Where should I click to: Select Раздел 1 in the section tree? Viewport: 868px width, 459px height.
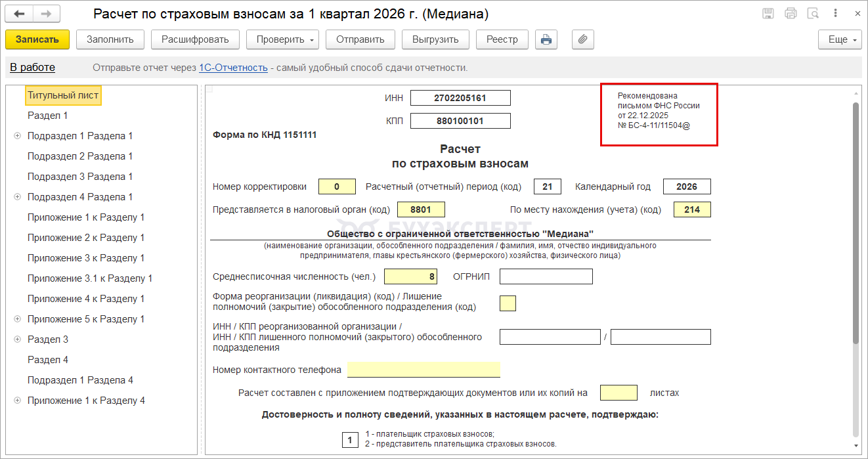pyautogui.click(x=48, y=116)
